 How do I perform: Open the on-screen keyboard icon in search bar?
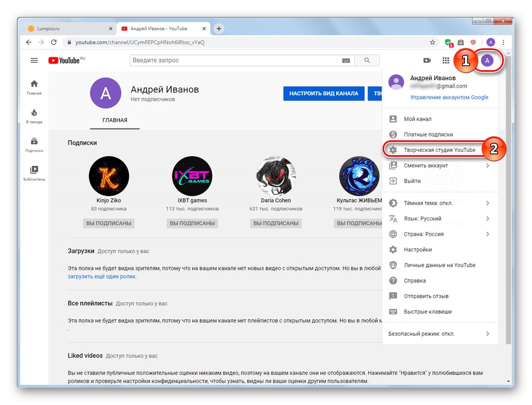(x=346, y=60)
